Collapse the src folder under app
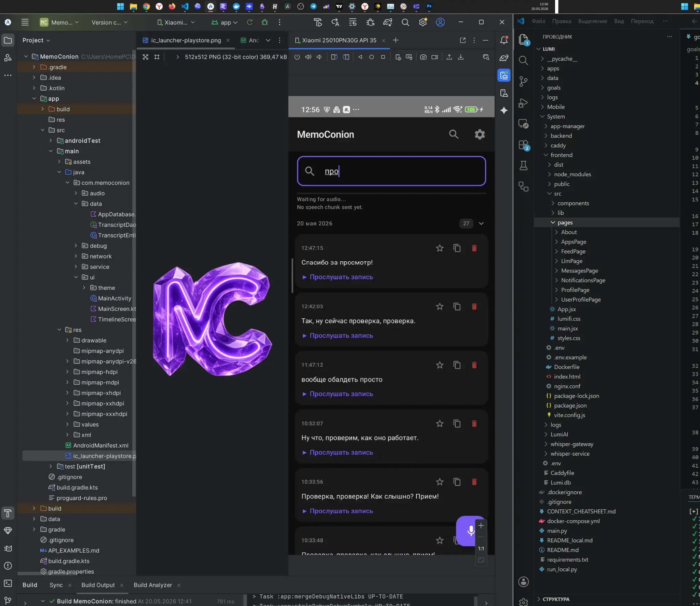700x606 pixels. (x=42, y=130)
